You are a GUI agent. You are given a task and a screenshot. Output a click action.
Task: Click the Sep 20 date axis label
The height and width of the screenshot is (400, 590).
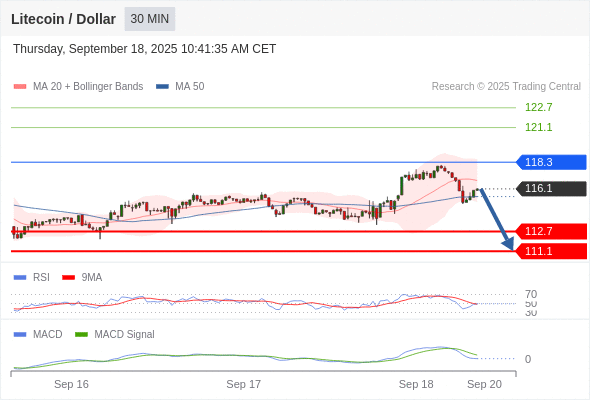click(x=484, y=384)
